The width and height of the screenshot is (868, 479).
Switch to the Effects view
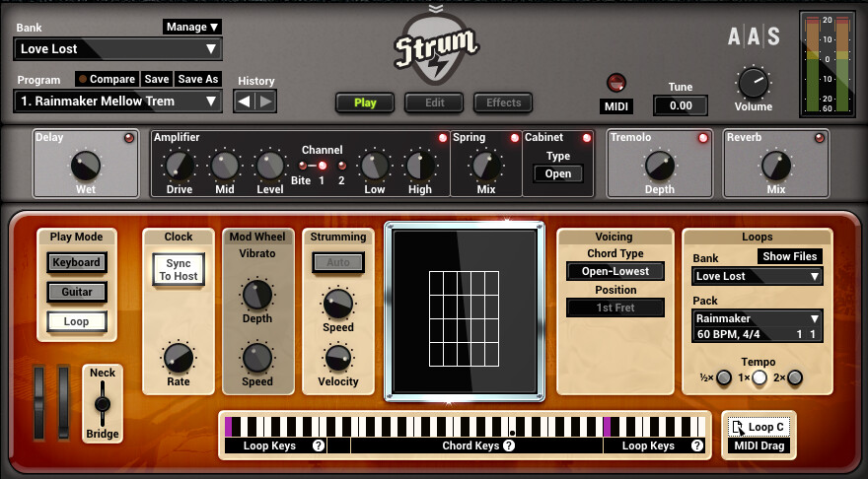pos(503,103)
